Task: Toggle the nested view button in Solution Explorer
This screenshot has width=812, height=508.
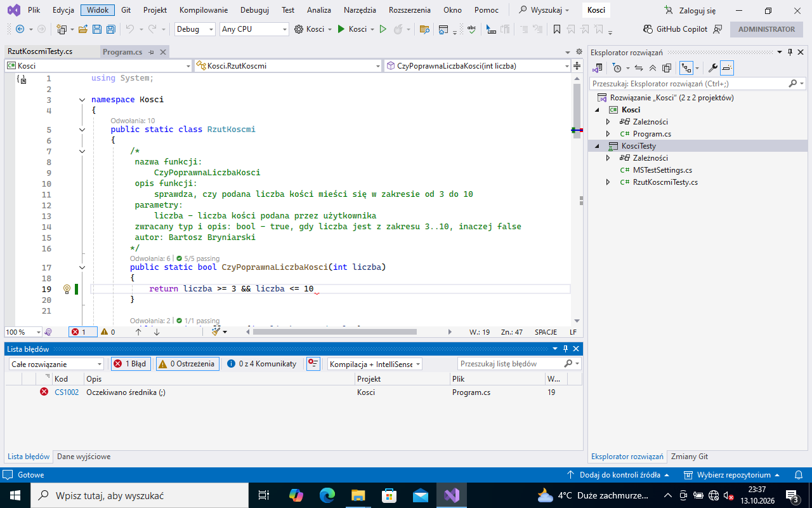Action: (686, 68)
